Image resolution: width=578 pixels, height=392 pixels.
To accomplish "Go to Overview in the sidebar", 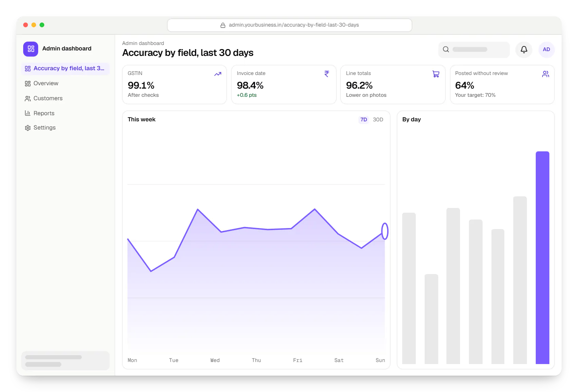I will (x=65, y=84).
